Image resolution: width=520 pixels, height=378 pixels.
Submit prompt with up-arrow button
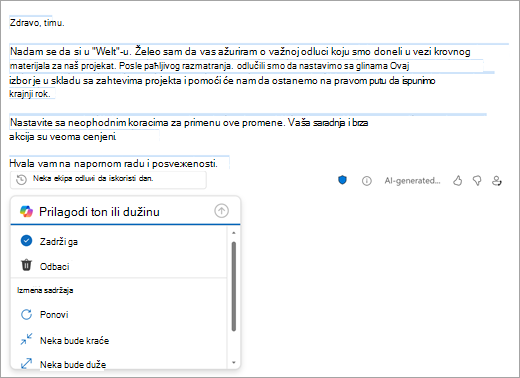[221, 211]
